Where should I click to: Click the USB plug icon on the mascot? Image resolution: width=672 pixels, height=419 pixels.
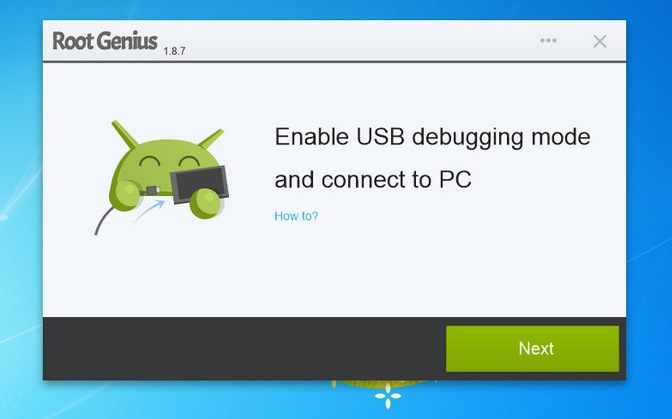[153, 190]
